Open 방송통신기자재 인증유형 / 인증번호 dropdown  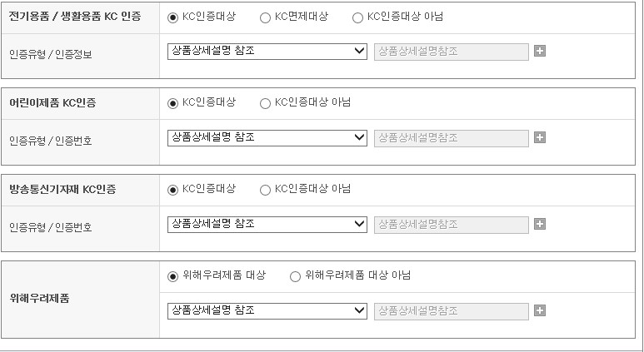point(267,224)
